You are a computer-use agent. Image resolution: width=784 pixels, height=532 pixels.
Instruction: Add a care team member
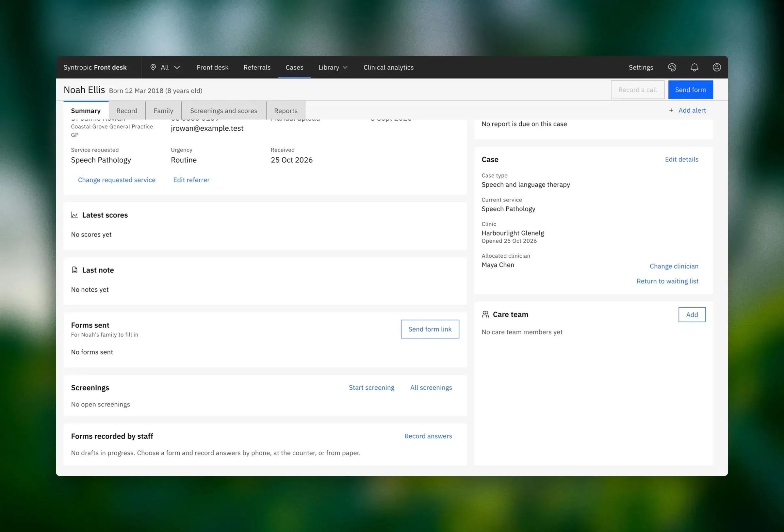point(692,315)
